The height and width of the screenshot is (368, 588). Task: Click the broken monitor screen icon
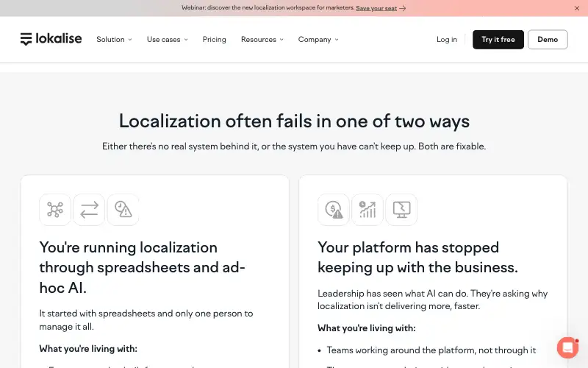coord(401,210)
